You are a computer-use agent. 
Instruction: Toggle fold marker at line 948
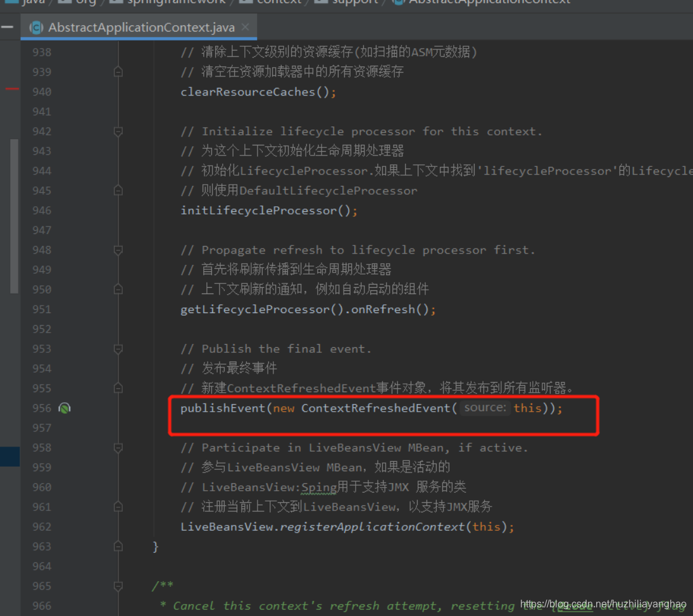point(118,250)
